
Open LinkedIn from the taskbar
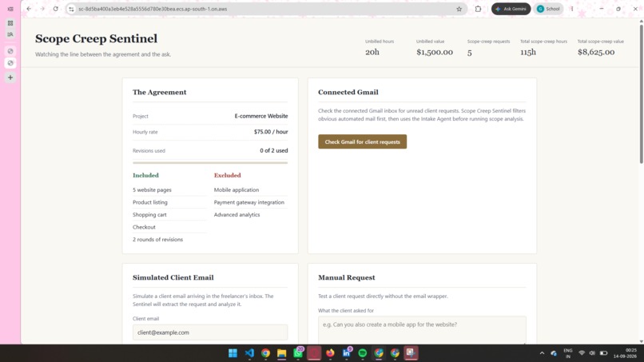click(x=346, y=353)
